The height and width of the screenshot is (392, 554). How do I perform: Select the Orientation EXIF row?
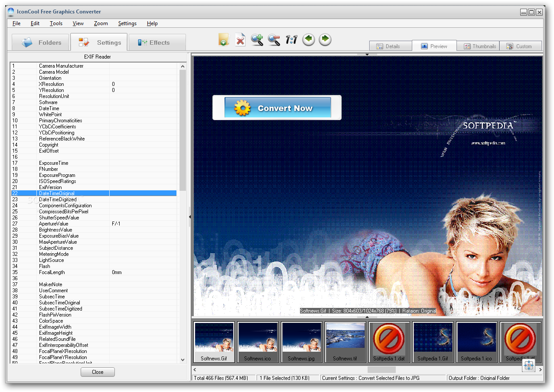tap(94, 78)
